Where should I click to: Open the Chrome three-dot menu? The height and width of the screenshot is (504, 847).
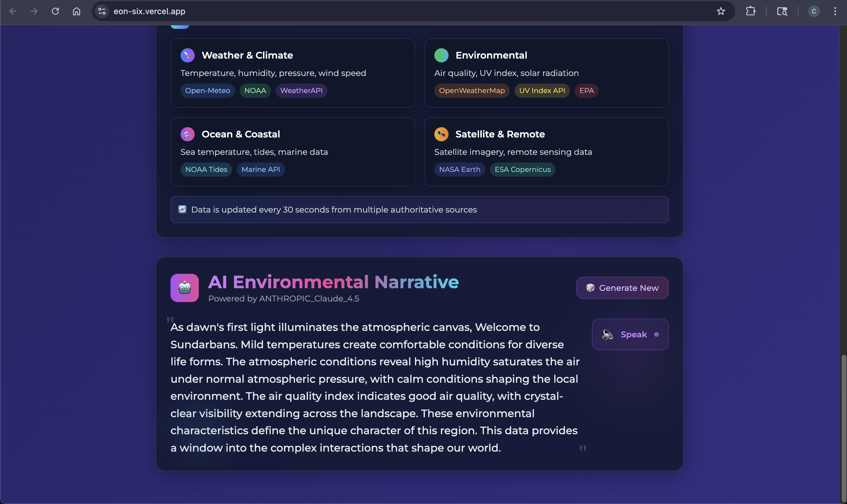835,11
